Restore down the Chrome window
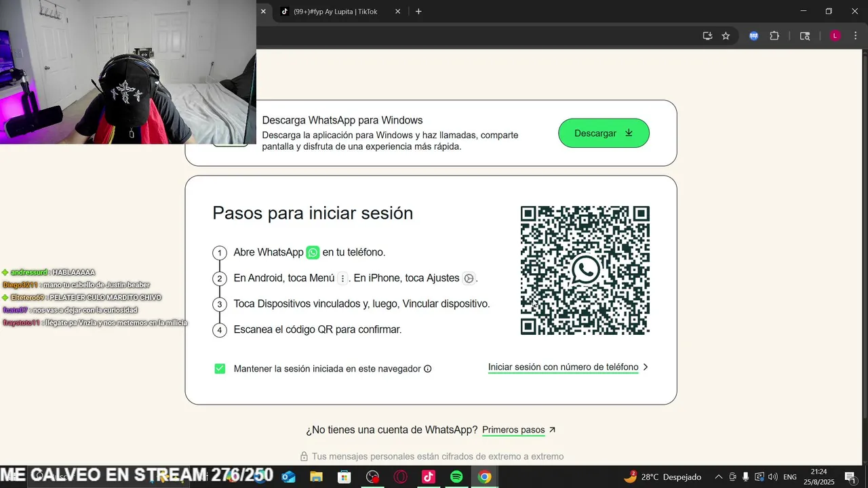The height and width of the screenshot is (488, 868). (829, 12)
